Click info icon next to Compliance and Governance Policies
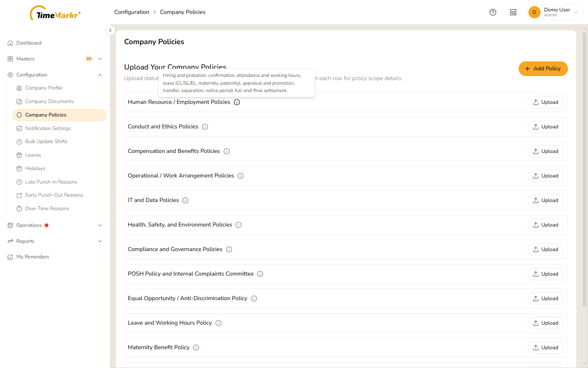The image size is (588, 368). (x=229, y=249)
